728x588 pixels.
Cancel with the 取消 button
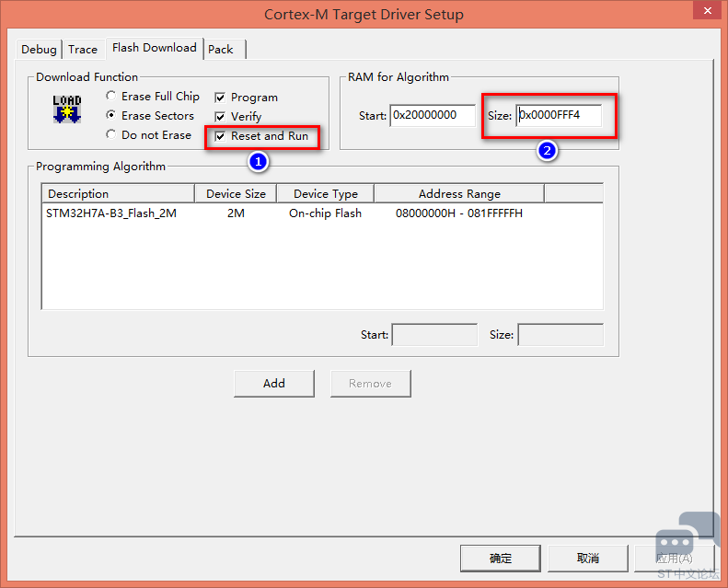pyautogui.click(x=588, y=558)
